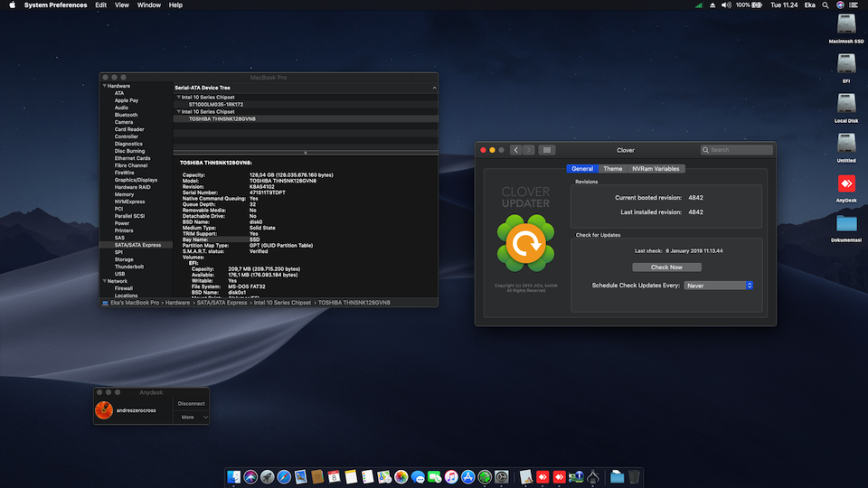The width and height of the screenshot is (868, 488).
Task: Collapse the Hardware section in sidebar
Action: 103,86
